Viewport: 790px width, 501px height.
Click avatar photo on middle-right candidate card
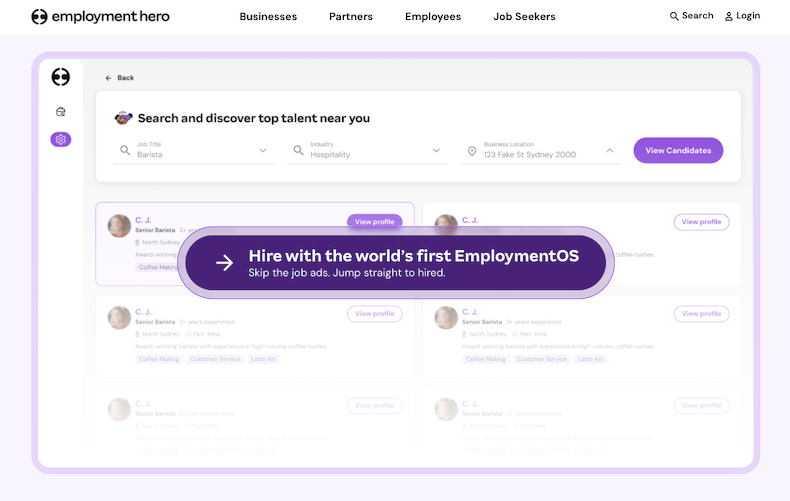[x=446, y=318]
